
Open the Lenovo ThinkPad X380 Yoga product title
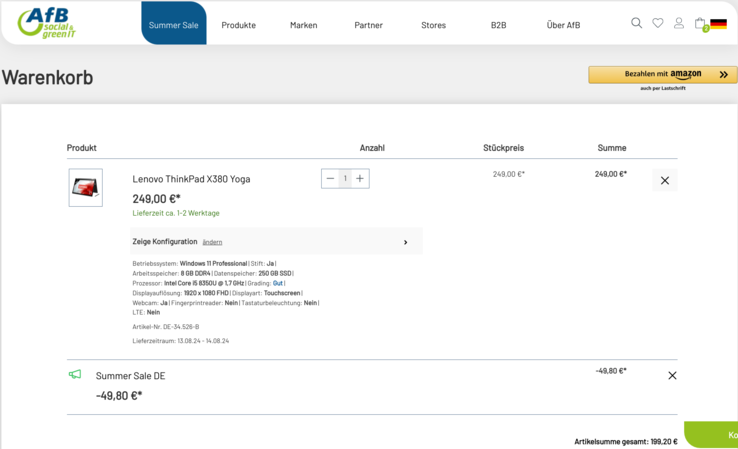(191, 179)
